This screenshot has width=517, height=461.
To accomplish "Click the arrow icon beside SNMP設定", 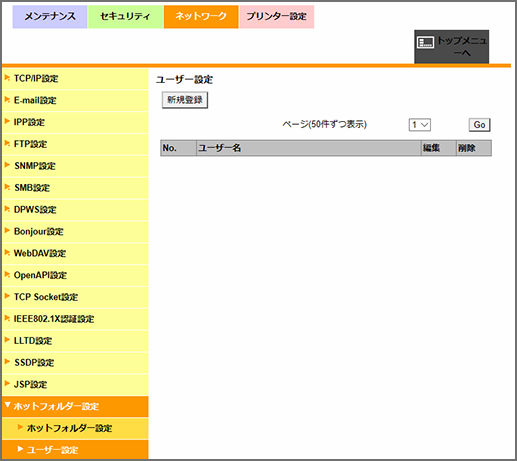I will 7,165.
